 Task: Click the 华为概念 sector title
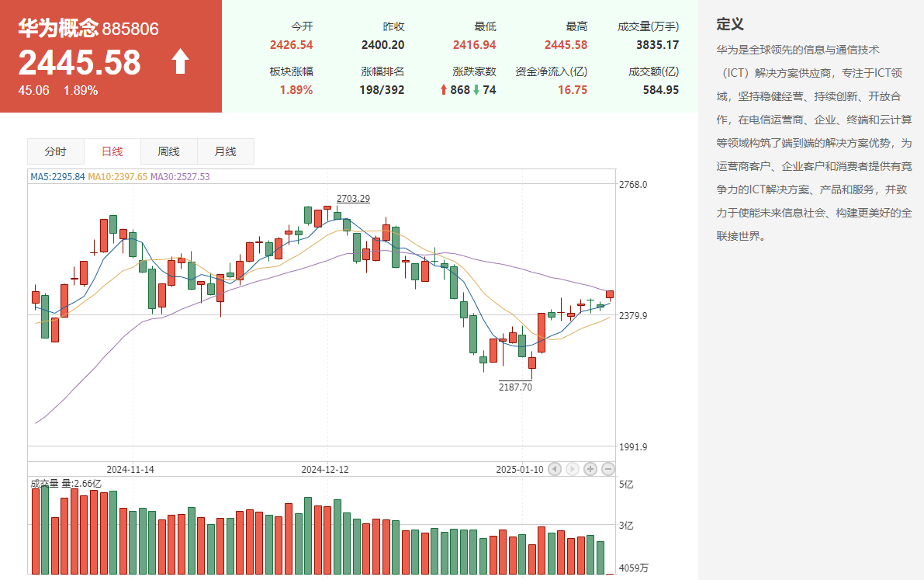(57, 28)
